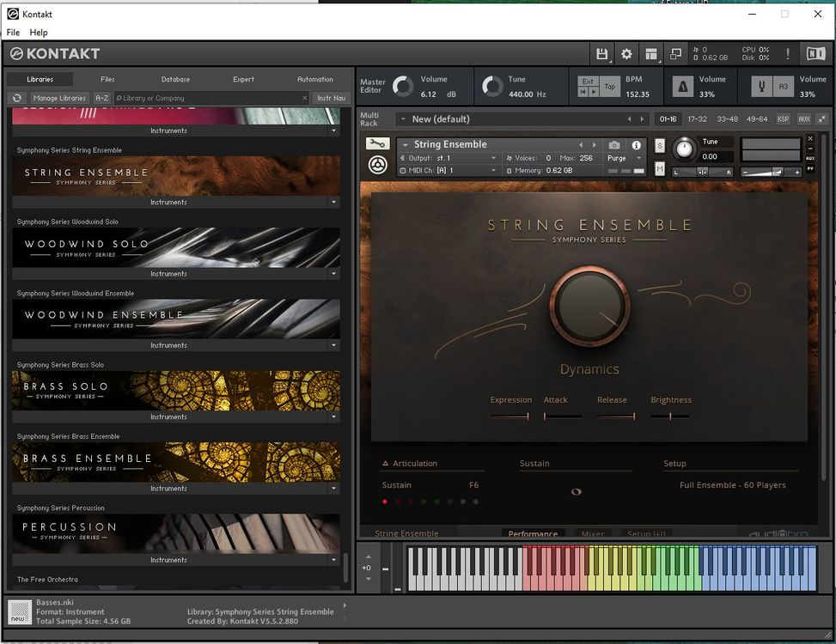
Task: Click the tuning fork icon near master volume
Action: [761, 86]
